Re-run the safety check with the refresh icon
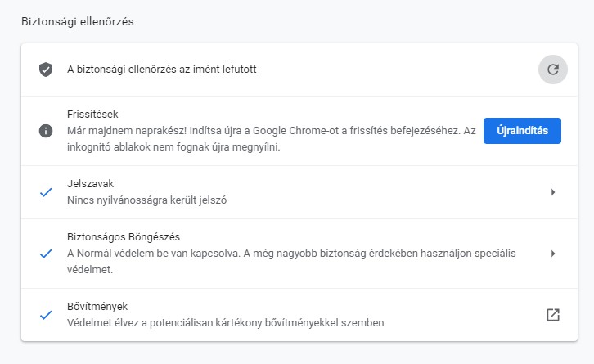The height and width of the screenshot is (364, 594). pyautogui.click(x=552, y=70)
